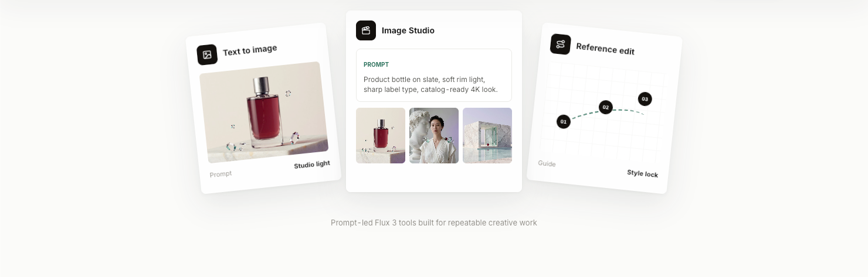Select the Image Studio card title

point(408,30)
